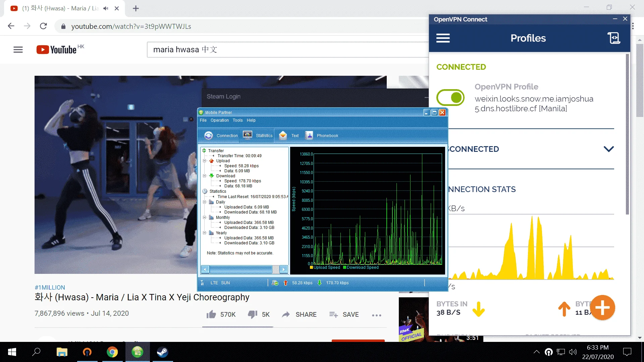Collapse the Monthly statistics node
This screenshot has width=644, height=362.
[x=205, y=218]
